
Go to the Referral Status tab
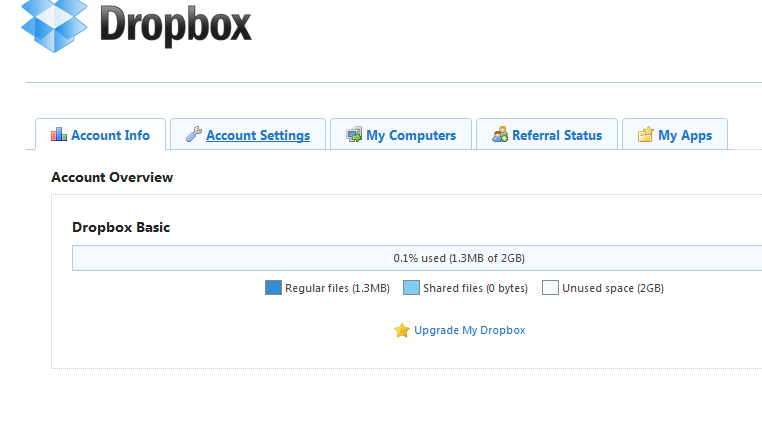[547, 135]
